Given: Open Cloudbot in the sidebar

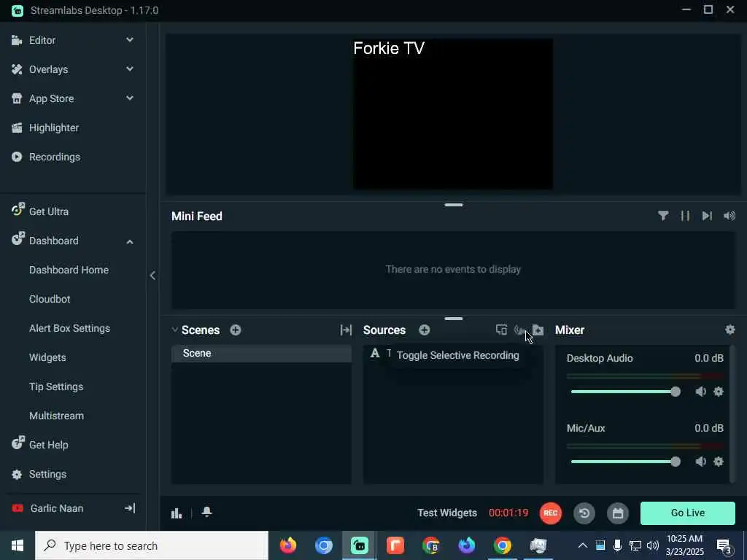Looking at the screenshot, I should [x=50, y=299].
